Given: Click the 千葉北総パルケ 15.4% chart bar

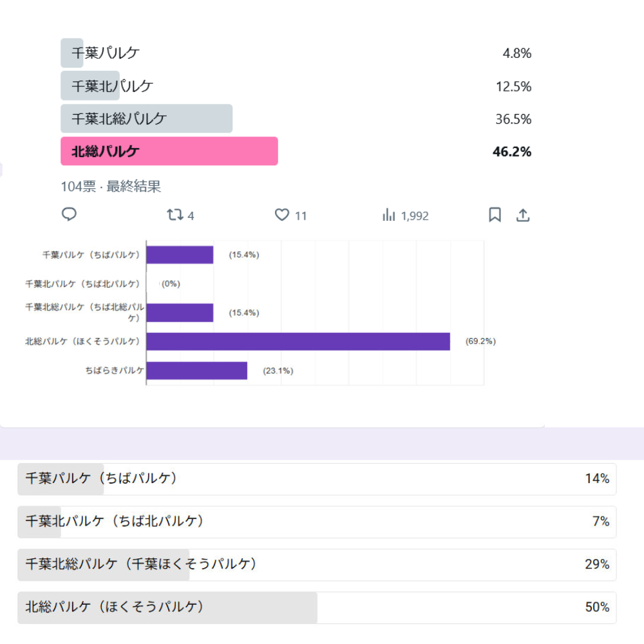Looking at the screenshot, I should coord(180,313).
